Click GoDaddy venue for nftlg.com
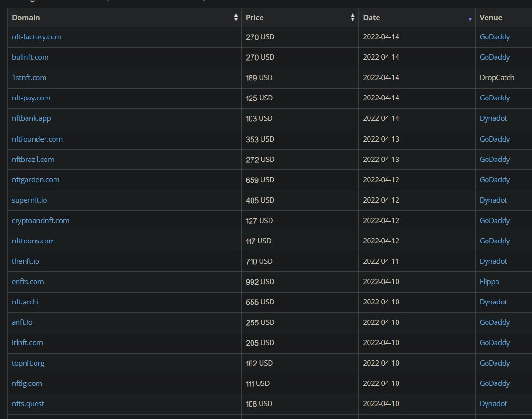 495,383
